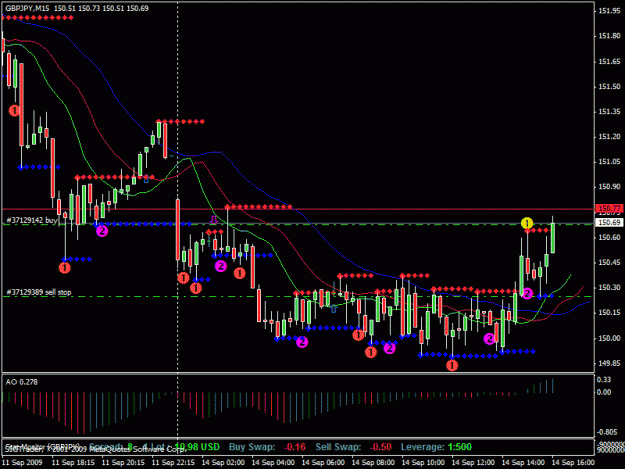625x469 pixels.
Task: Click the 149.85 price scale label
Action: [x=609, y=363]
